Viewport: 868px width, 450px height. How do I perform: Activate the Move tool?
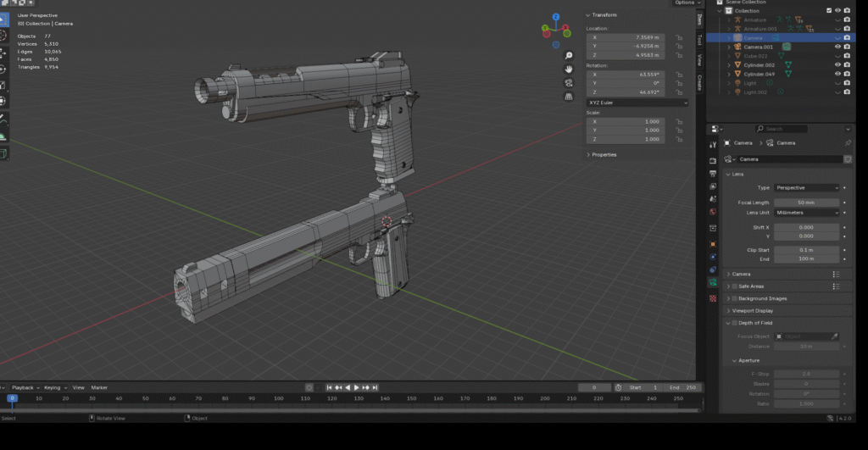(x=3, y=53)
